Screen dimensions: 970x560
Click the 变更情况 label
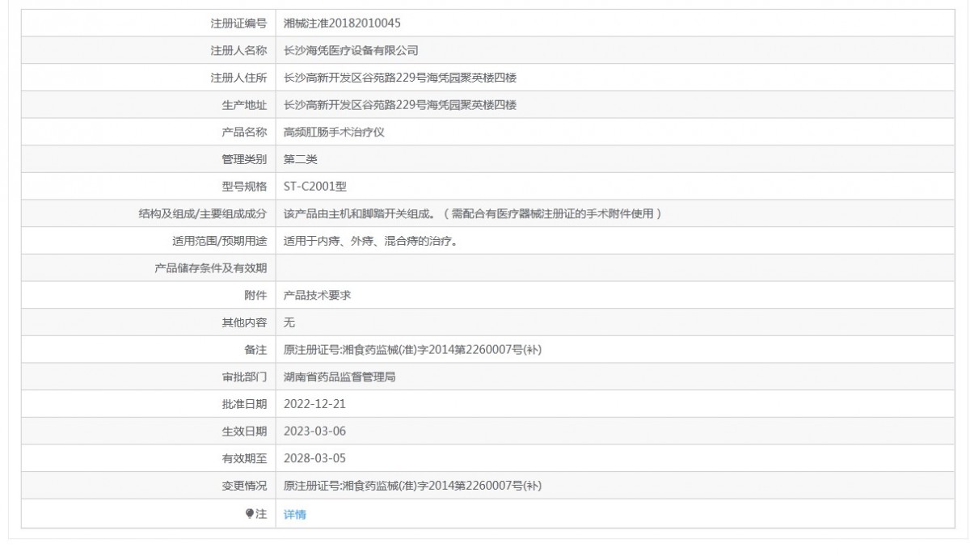coord(244,486)
